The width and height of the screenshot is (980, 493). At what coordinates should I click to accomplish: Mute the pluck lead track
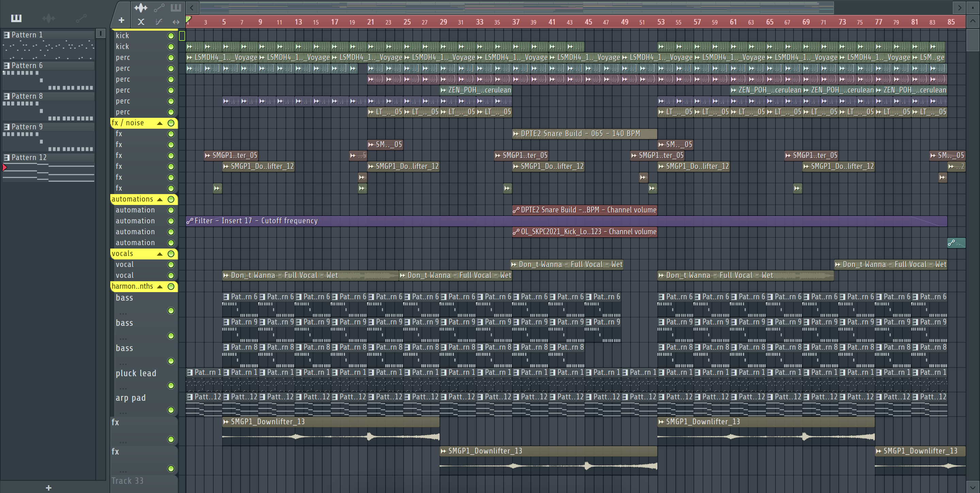point(171,386)
